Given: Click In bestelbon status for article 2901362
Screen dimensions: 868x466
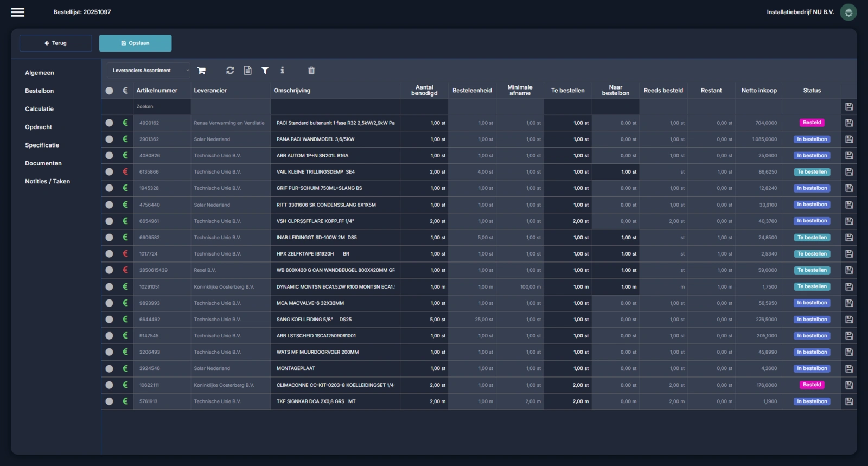Looking at the screenshot, I should click(x=812, y=139).
